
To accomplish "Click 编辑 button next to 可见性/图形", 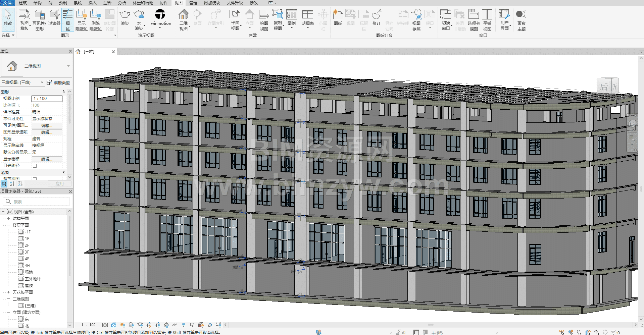I will (47, 125).
